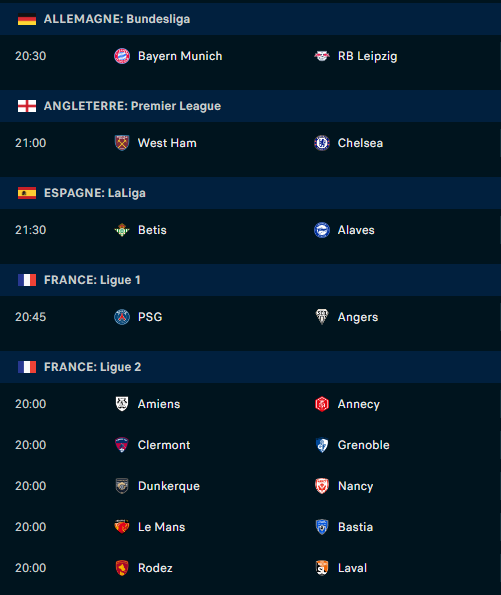The height and width of the screenshot is (595, 501).
Task: Click the Alaves club badge
Action: 322,230
